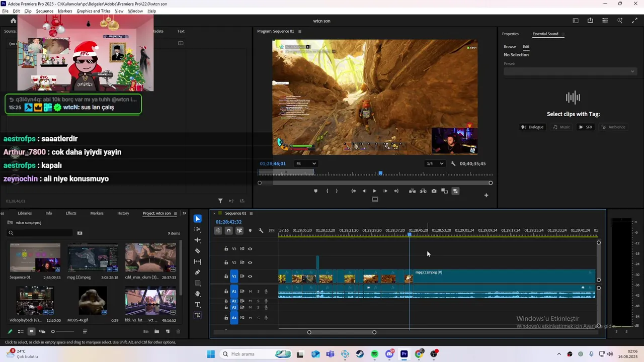Screen dimensions: 644x362
Task: Solo audio track A1
Action: (x=259, y=291)
